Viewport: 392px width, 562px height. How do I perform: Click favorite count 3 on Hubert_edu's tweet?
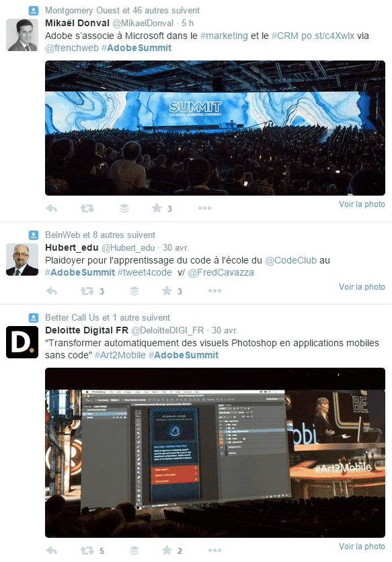pyautogui.click(x=180, y=291)
